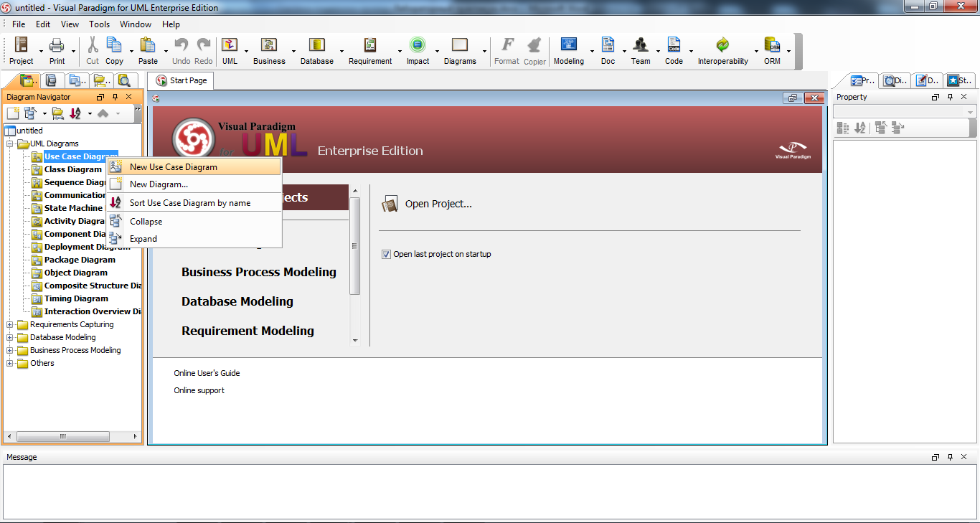
Task: Select the Requirement toolbar icon
Action: coord(370,45)
